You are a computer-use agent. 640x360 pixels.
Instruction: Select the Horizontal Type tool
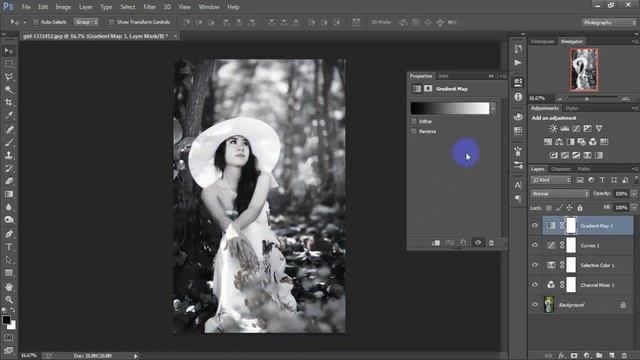pos(9,247)
